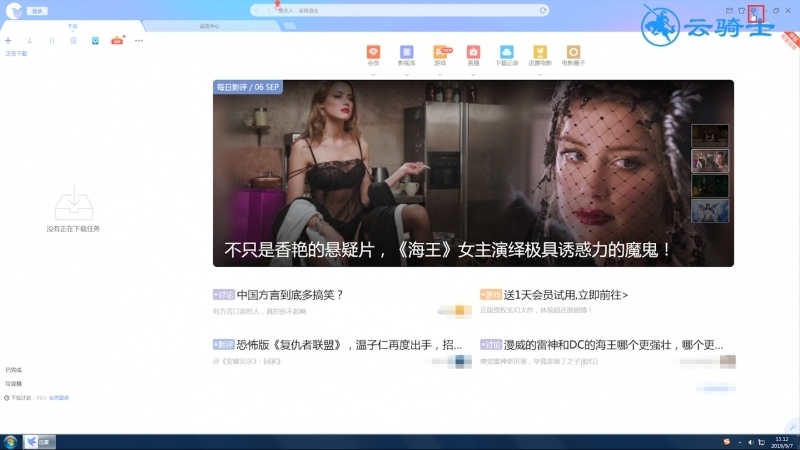Open the mail message icon in the title bar
This screenshot has width=800, height=450.
tap(729, 11)
